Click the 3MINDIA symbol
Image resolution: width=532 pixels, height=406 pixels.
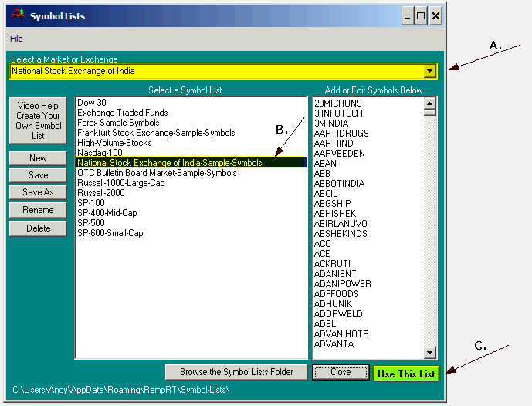pyautogui.click(x=331, y=123)
